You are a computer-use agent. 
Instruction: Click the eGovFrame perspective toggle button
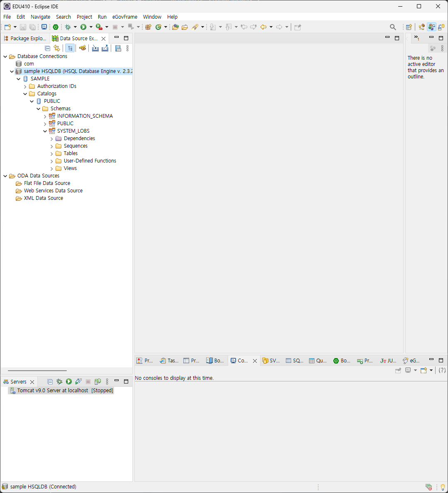432,27
